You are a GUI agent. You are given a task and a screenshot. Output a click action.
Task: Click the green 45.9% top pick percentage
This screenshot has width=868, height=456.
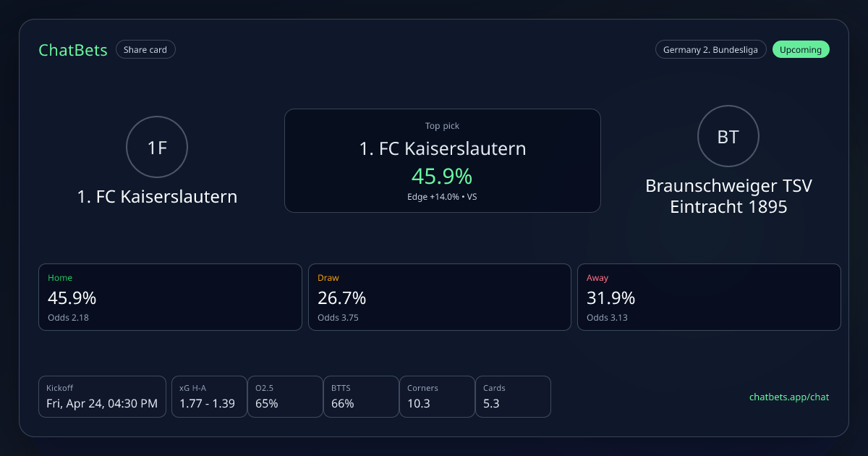(442, 176)
